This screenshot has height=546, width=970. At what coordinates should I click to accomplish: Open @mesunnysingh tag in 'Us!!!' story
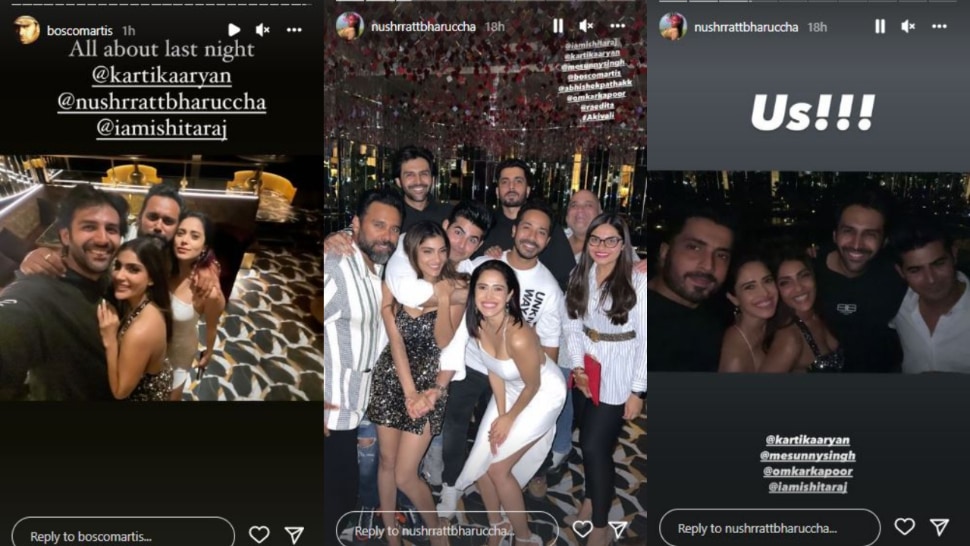pyautogui.click(x=808, y=456)
